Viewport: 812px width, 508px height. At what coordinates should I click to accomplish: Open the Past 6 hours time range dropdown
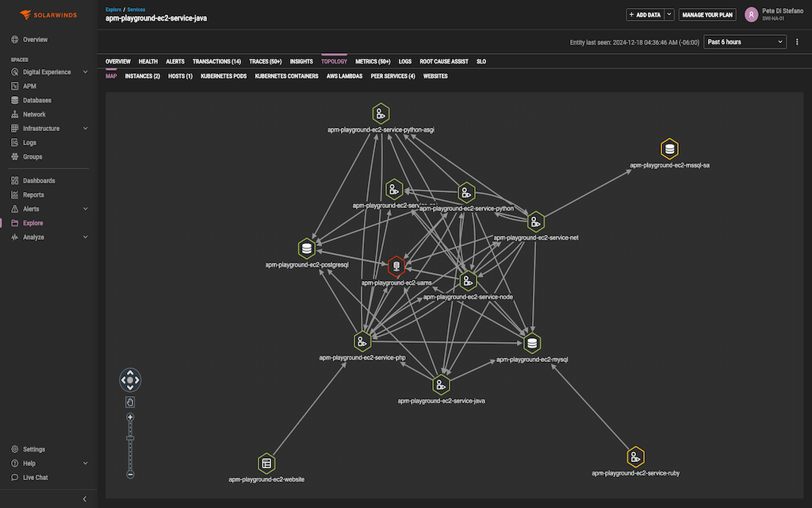pos(744,41)
